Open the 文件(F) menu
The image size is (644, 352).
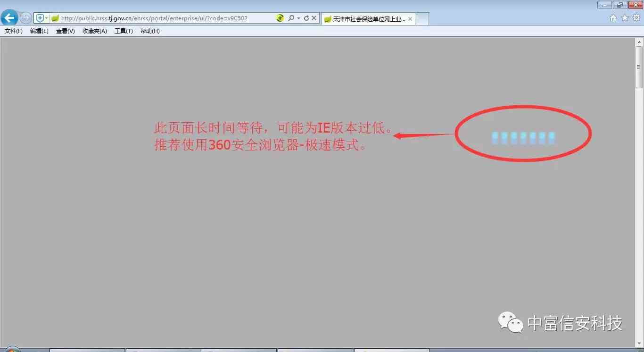click(14, 31)
